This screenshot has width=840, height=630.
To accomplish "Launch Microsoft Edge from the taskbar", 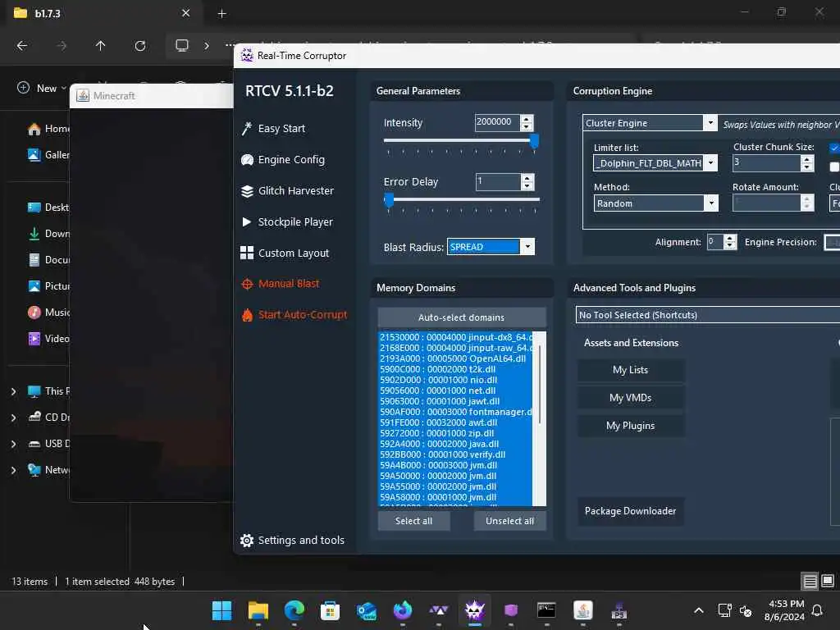I will pos(294,610).
